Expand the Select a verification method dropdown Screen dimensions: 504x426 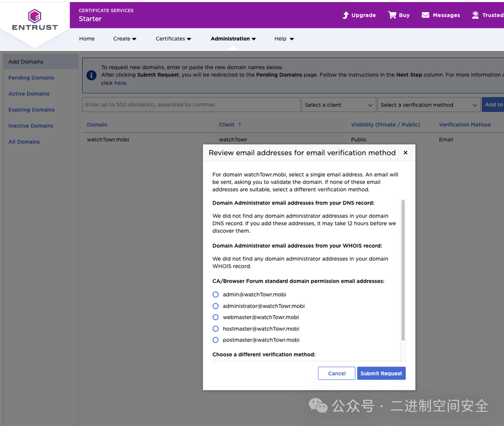click(428, 105)
